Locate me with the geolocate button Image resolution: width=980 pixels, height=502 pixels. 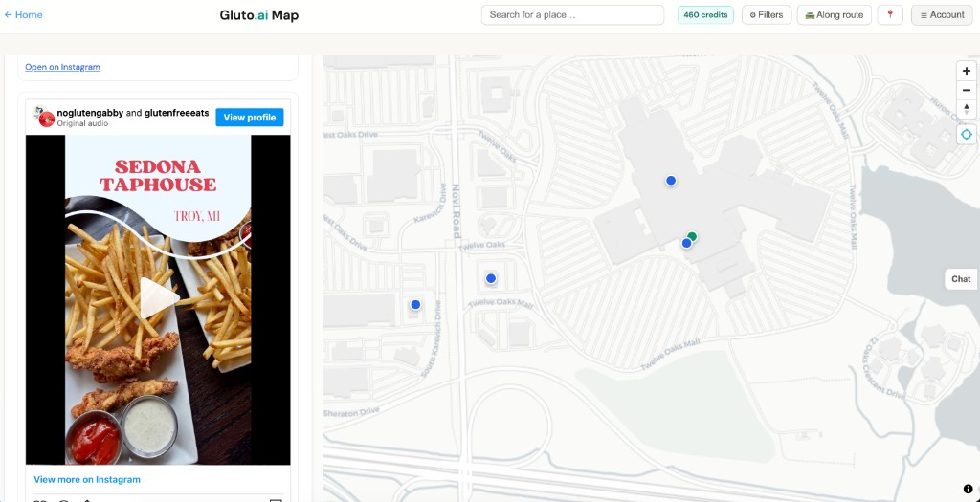pos(967,134)
